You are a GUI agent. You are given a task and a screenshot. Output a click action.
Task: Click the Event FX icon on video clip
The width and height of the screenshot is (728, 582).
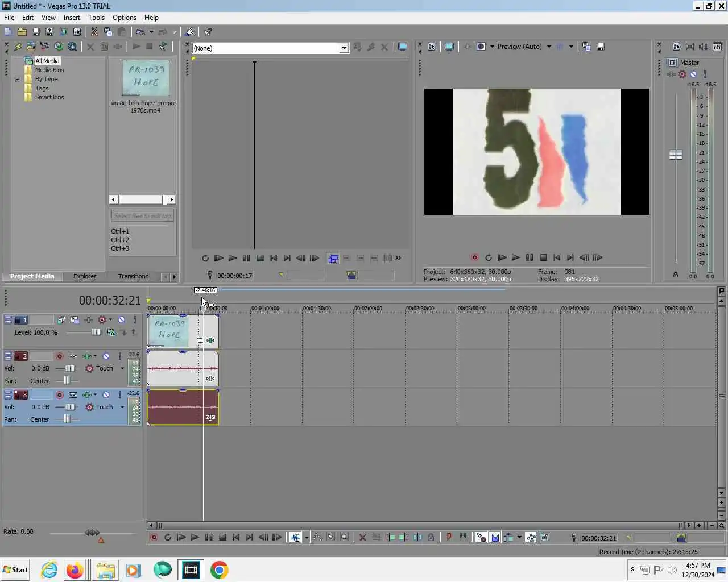[x=210, y=340]
